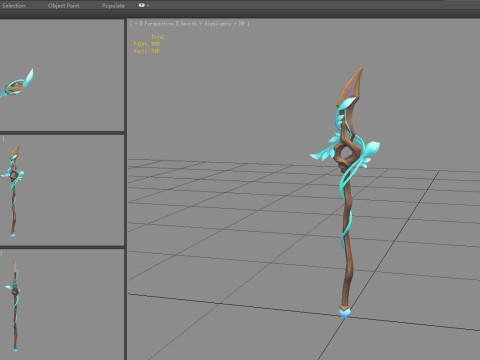Open the Populate ribbon tab

tap(113, 6)
